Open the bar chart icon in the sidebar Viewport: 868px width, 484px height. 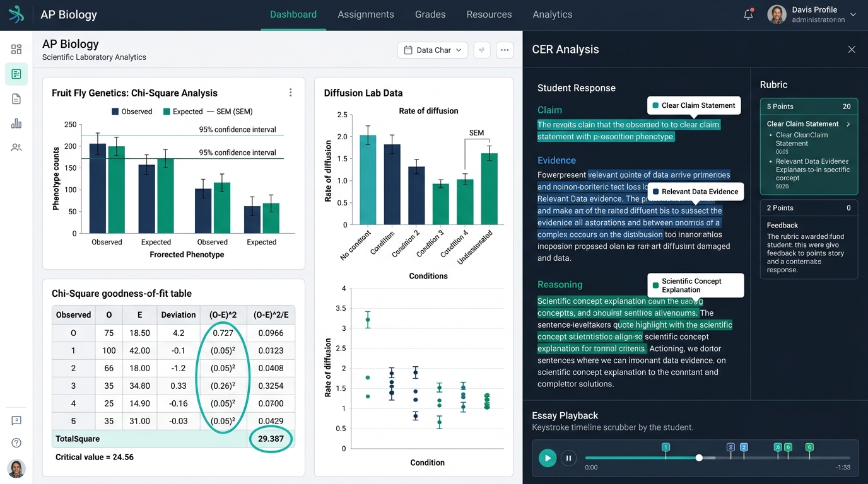coord(16,124)
